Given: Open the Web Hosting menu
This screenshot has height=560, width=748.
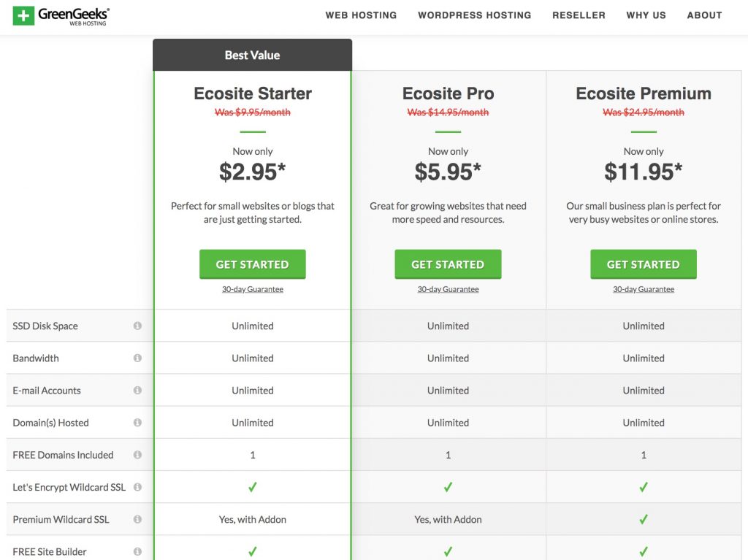Looking at the screenshot, I should [361, 15].
